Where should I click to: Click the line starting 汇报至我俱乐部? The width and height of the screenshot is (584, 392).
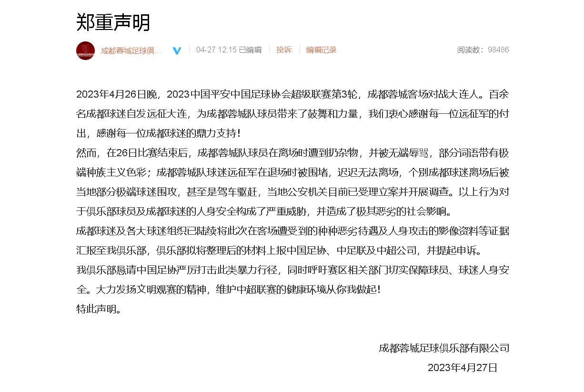279,251
